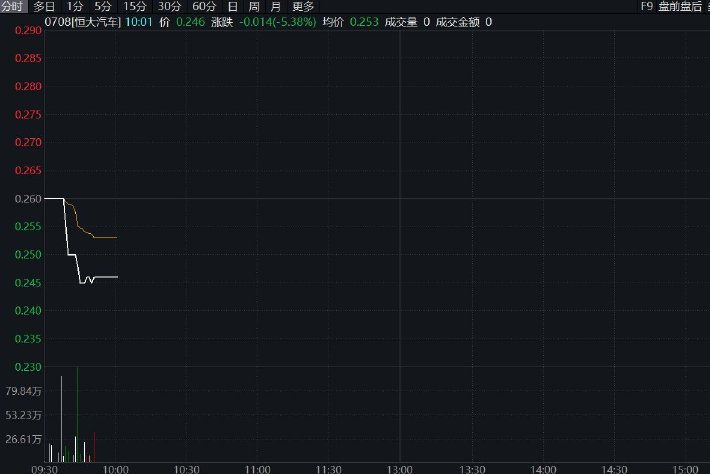Screen dimensions: 710x474
Task: Click the tallest green volume bar
Action: pyautogui.click(x=77, y=414)
